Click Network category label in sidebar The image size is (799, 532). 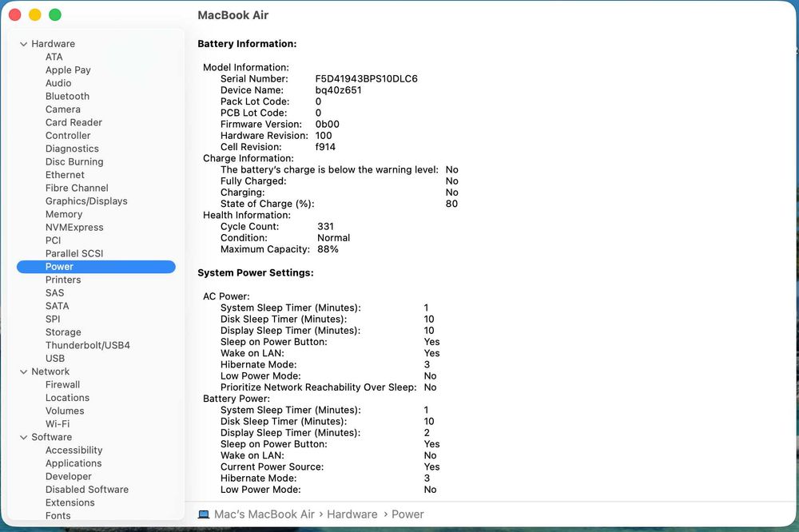coord(50,371)
